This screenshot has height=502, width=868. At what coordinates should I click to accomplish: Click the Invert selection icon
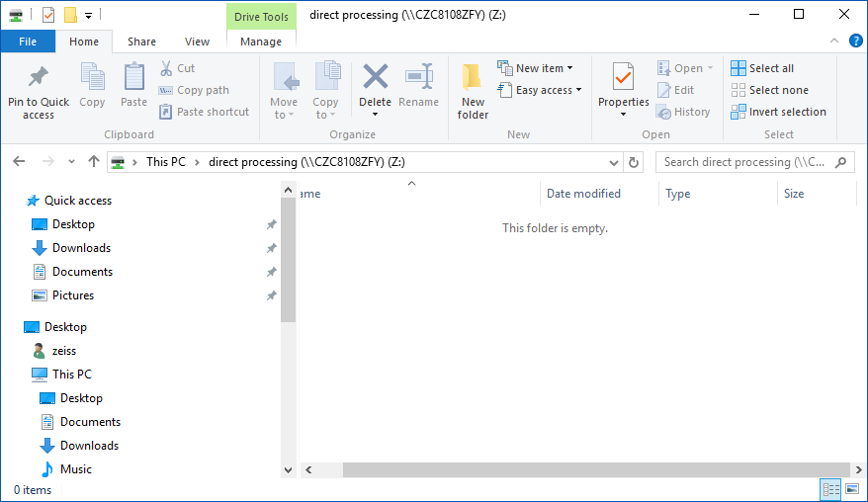(x=738, y=112)
